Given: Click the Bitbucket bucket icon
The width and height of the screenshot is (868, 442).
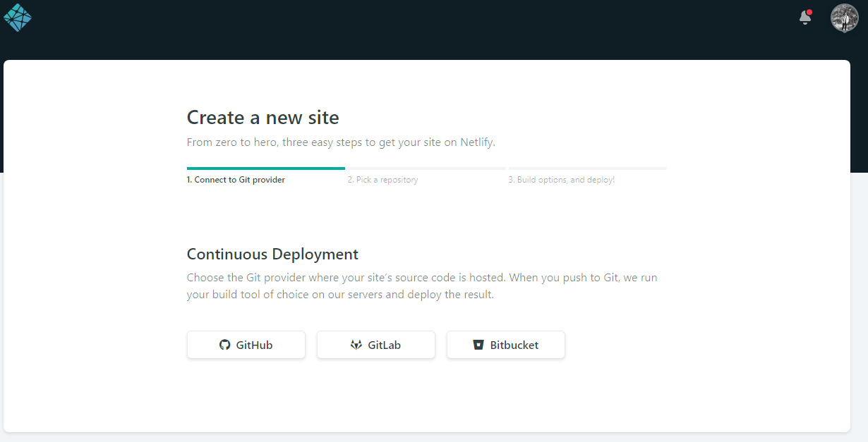Looking at the screenshot, I should (x=478, y=345).
